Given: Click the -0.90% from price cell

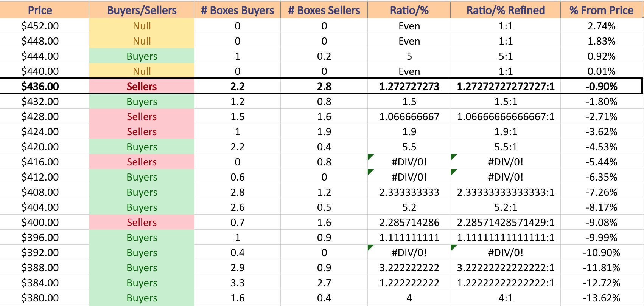Looking at the screenshot, I should (601, 87).
